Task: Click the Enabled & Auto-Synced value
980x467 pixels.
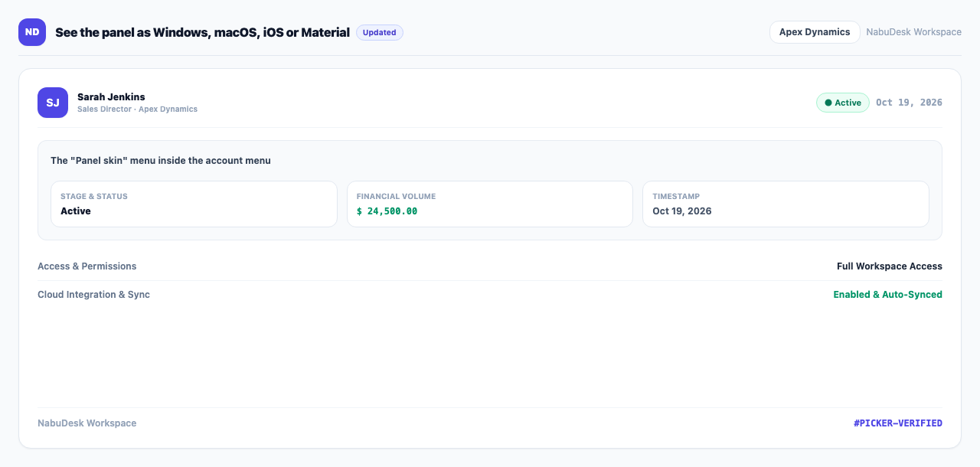Action: point(888,295)
